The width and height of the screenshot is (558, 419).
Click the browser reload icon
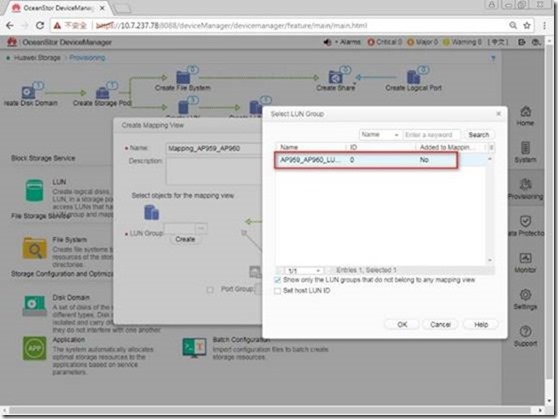pos(40,25)
